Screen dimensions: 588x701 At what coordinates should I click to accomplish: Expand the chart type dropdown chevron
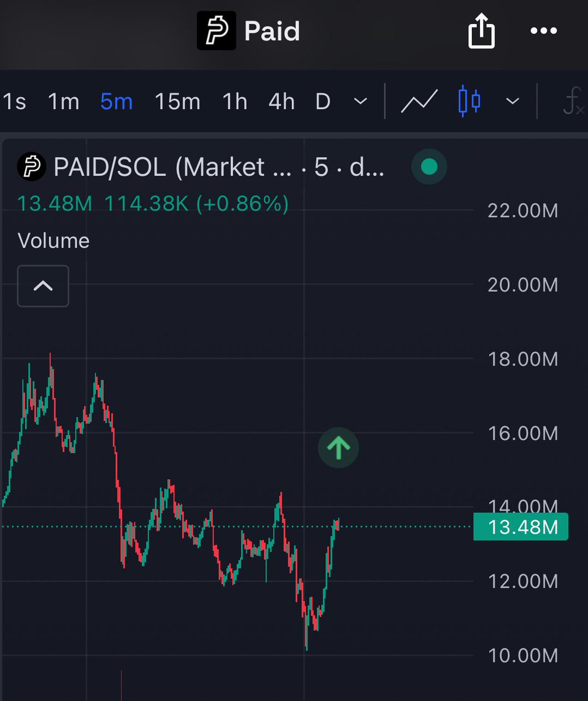point(512,102)
